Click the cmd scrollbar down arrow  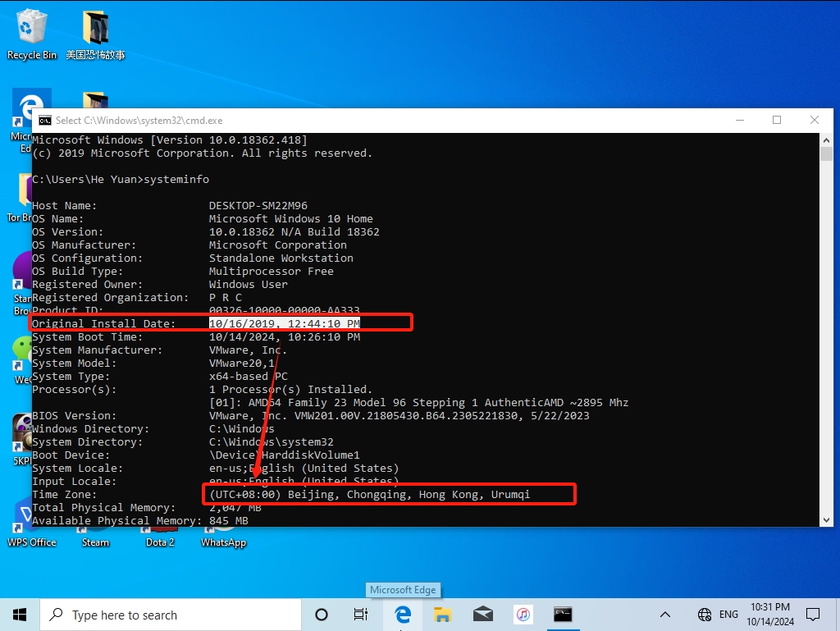click(x=826, y=519)
